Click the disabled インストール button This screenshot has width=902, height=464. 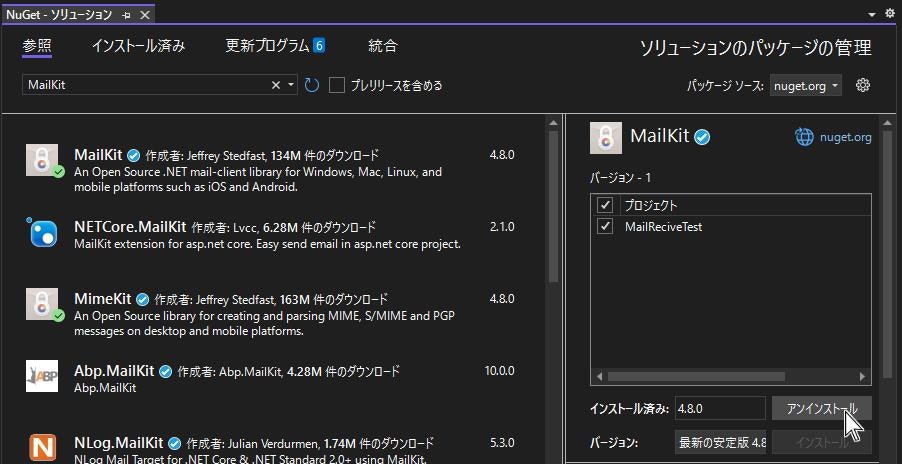tap(821, 443)
